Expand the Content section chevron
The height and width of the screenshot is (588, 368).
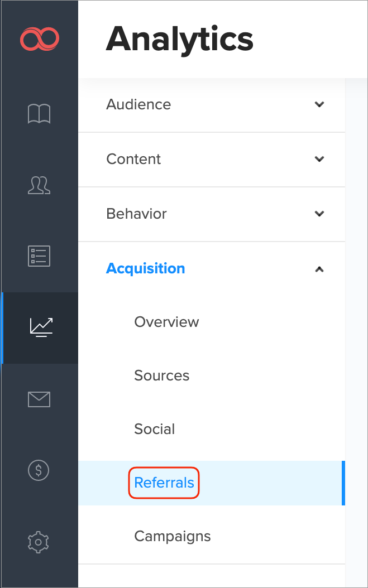point(319,159)
